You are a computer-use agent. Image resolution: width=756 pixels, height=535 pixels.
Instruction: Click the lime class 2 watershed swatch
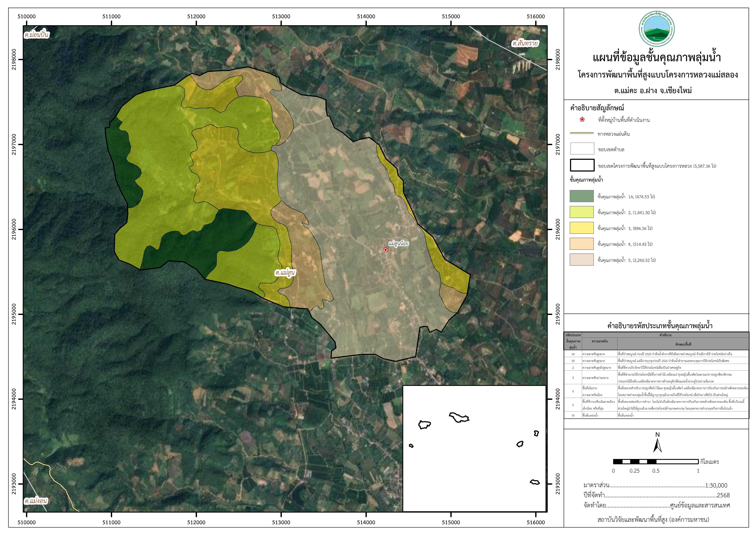click(582, 212)
